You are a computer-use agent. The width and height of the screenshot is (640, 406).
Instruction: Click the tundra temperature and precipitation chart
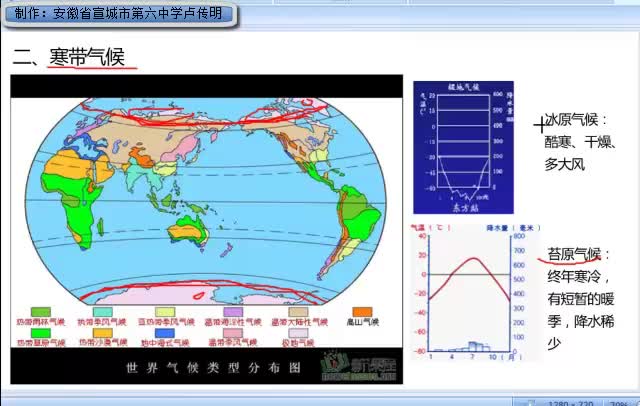[476, 292]
